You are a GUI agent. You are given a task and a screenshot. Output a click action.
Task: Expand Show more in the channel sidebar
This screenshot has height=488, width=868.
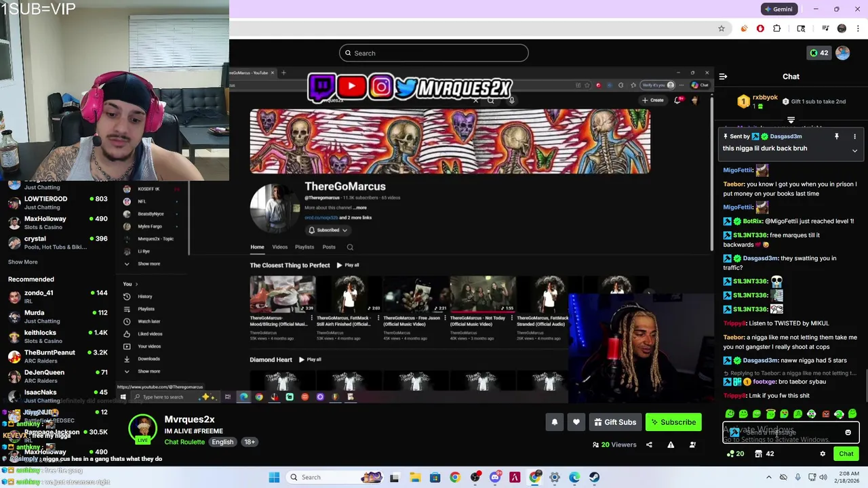[23, 262]
